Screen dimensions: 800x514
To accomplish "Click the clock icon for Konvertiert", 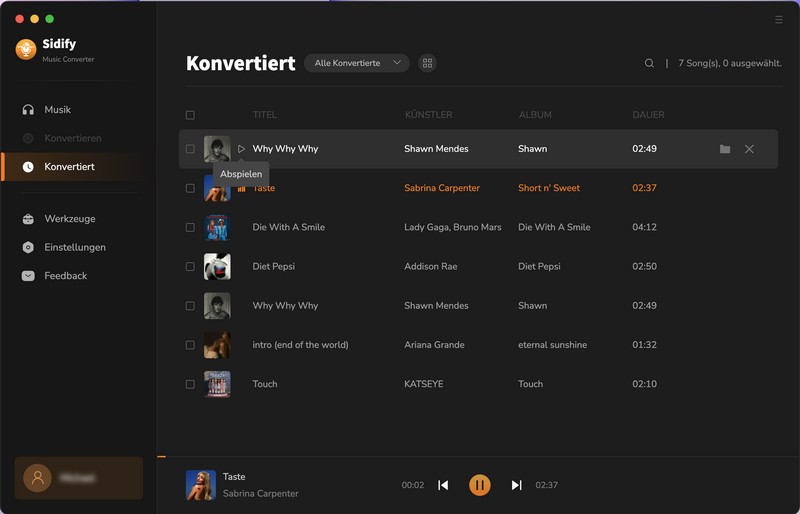I will tap(28, 167).
